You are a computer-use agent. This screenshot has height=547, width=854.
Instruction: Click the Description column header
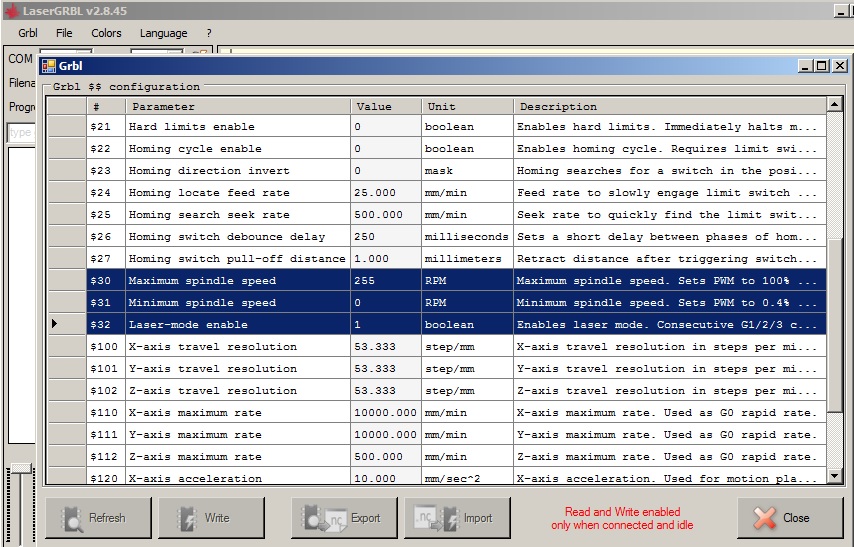pos(670,106)
